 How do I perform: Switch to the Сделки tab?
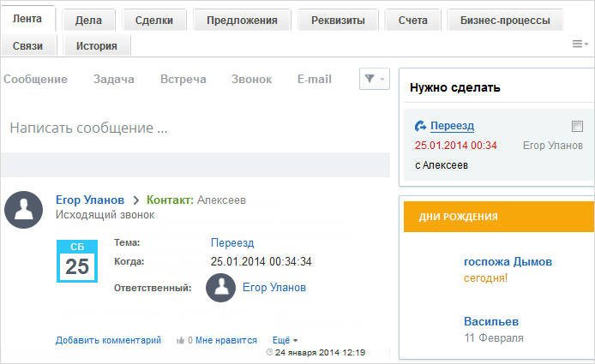[x=154, y=20]
